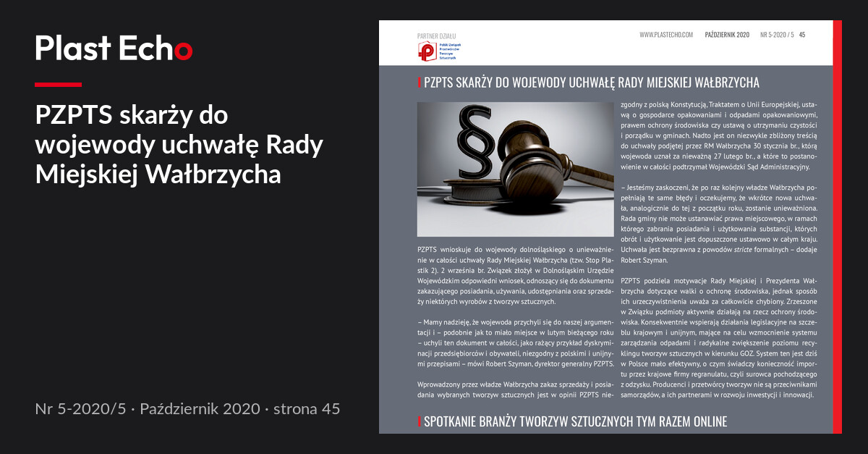The width and height of the screenshot is (868, 454).
Task: Click the paragraph starting "– Jesteśmy zaskoczeni"
Action: (x=719, y=224)
